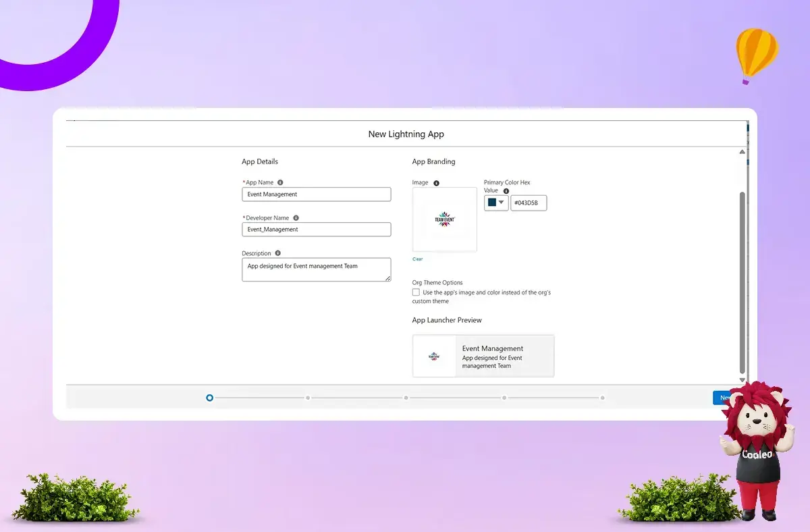Click the Description text area
Viewport: 810px width, 532px height.
click(316, 269)
